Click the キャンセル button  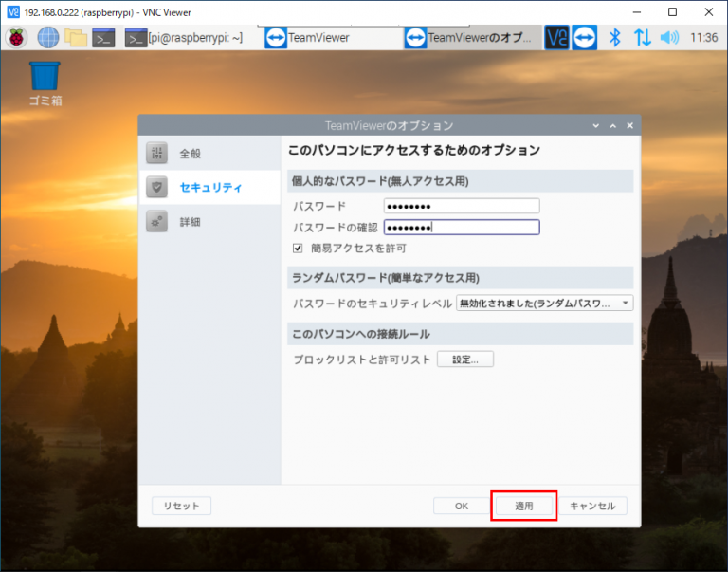(592, 506)
